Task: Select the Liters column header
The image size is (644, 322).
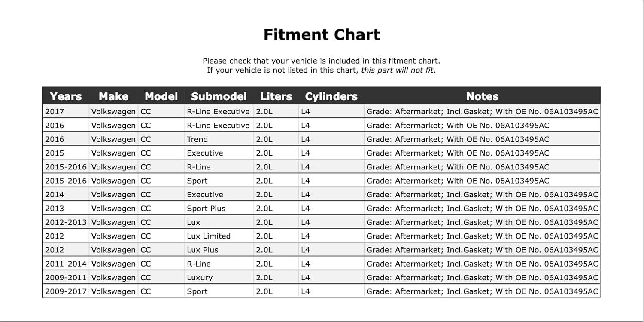Action: [x=276, y=96]
